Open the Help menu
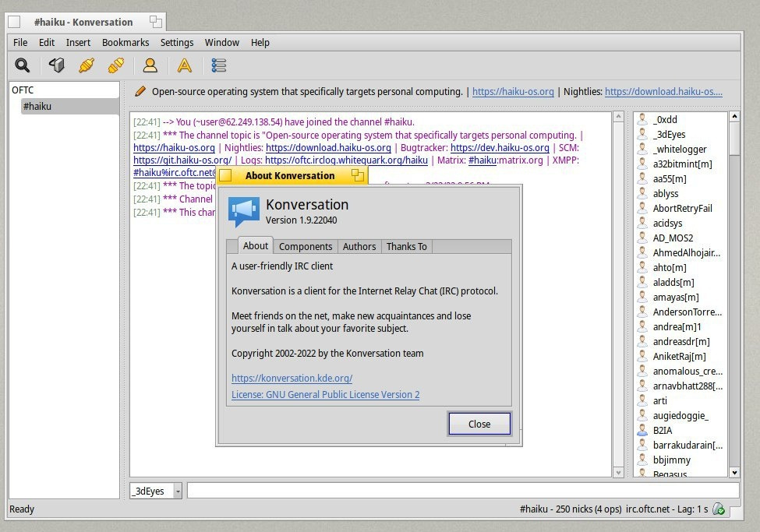760x532 pixels. (x=260, y=43)
